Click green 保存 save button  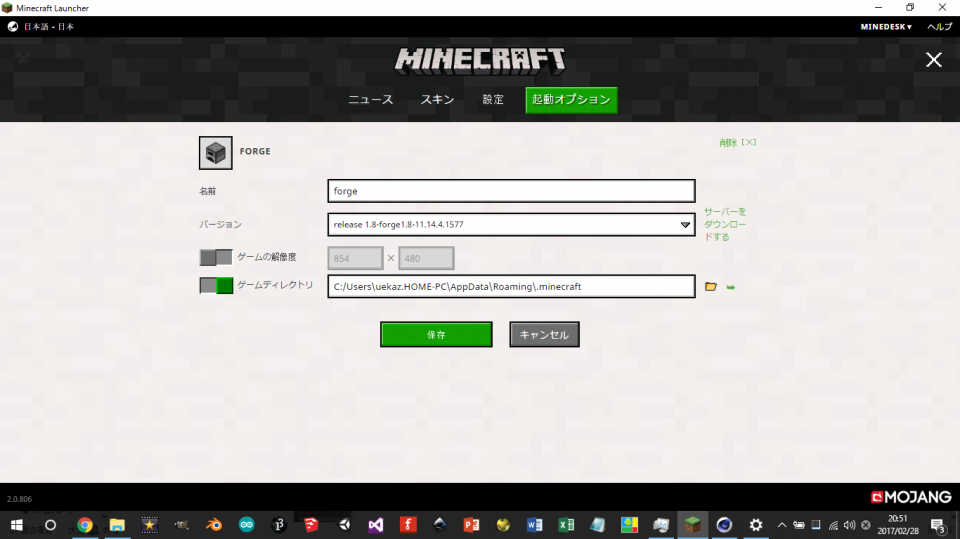point(436,334)
